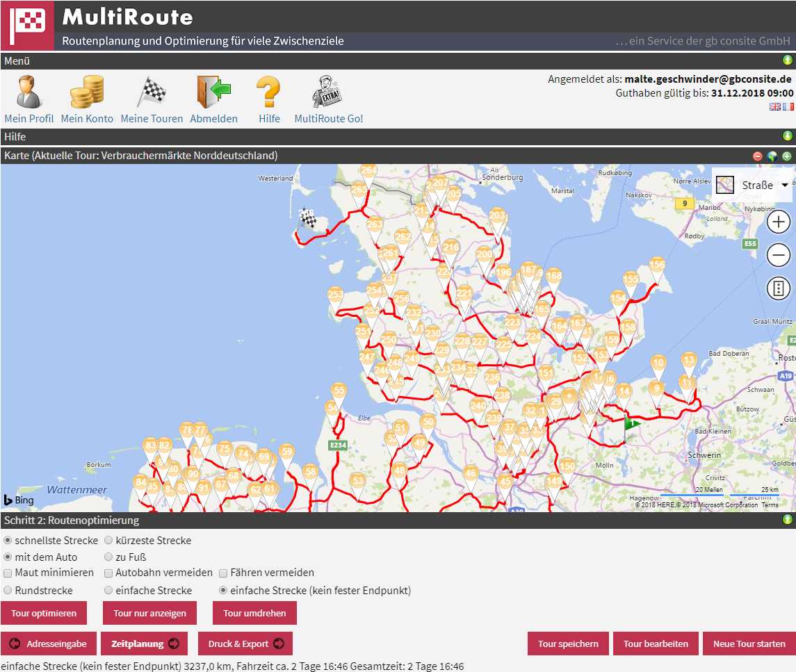The width and height of the screenshot is (796, 672).
Task: Expand the Hilfe panel with its arrow
Action: pos(787,136)
